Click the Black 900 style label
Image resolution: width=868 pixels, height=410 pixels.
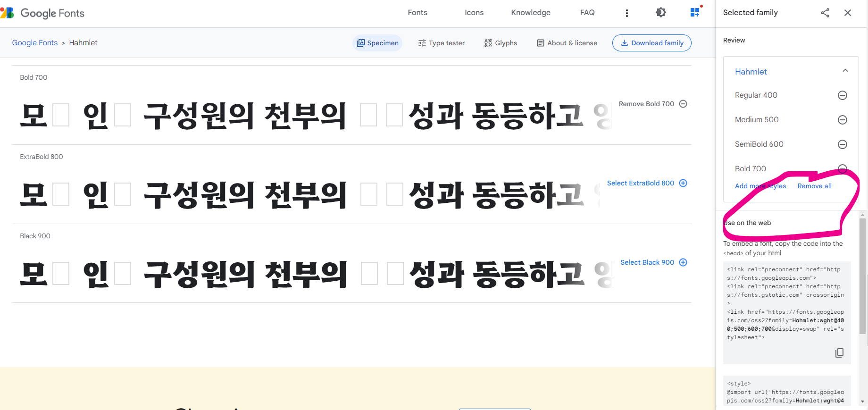35,236
